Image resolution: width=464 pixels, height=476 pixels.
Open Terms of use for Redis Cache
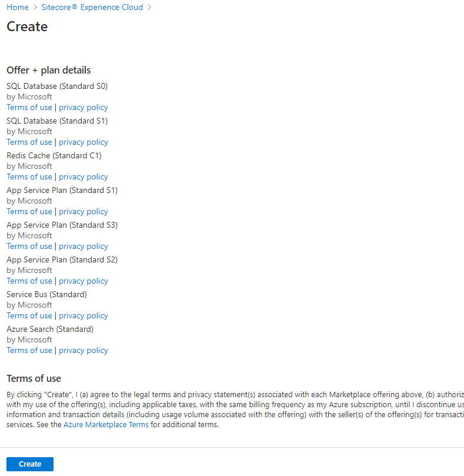click(x=29, y=177)
